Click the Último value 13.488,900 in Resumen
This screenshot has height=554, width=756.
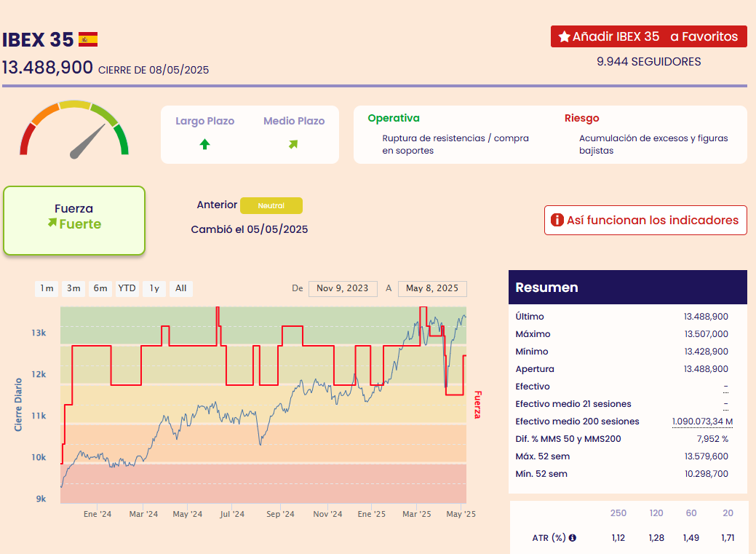click(x=706, y=317)
